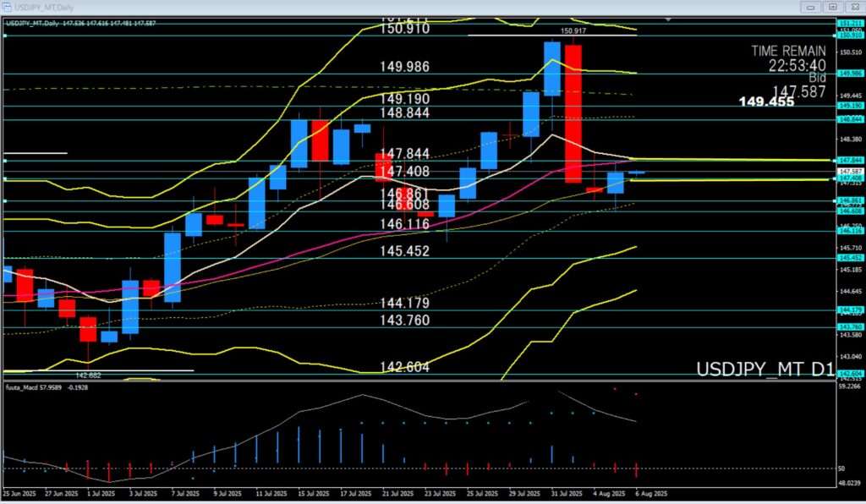Click the 15 Jul 2025 date label
This screenshot has height=504, width=866.
[313, 494]
